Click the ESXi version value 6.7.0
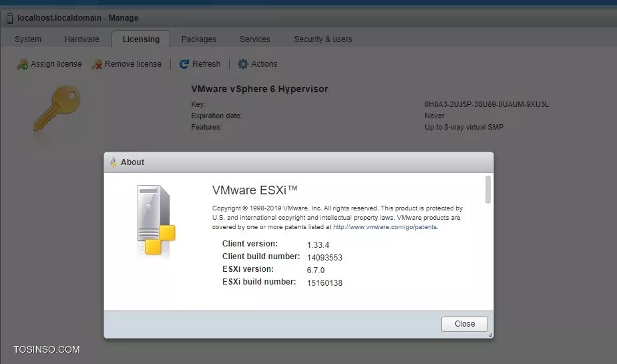Image resolution: width=617 pixels, height=364 pixels. pyautogui.click(x=316, y=270)
